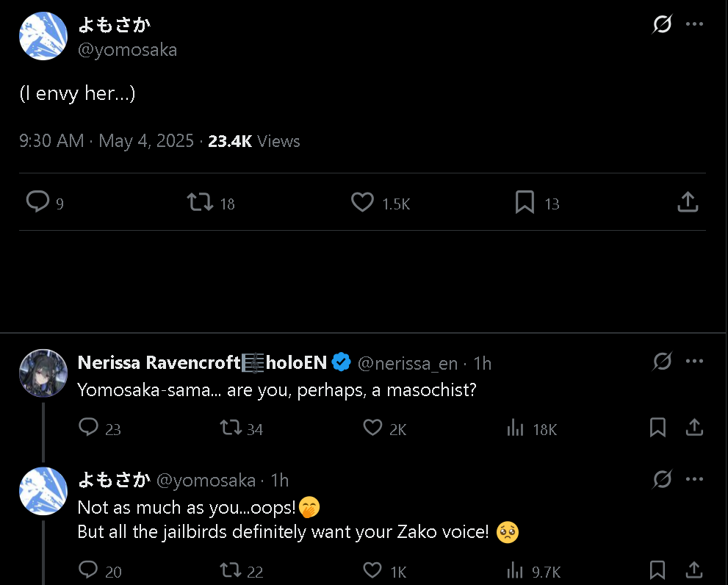
Task: Bookmark Nerissa Ravencroft's reply
Action: click(x=657, y=428)
